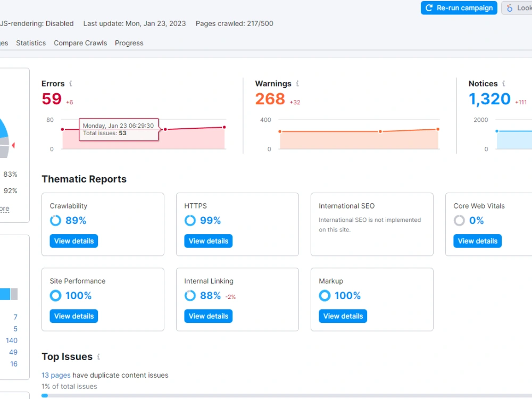Click the Site Performance 100% donut icon
This screenshot has height=399, width=532.
tap(55, 295)
